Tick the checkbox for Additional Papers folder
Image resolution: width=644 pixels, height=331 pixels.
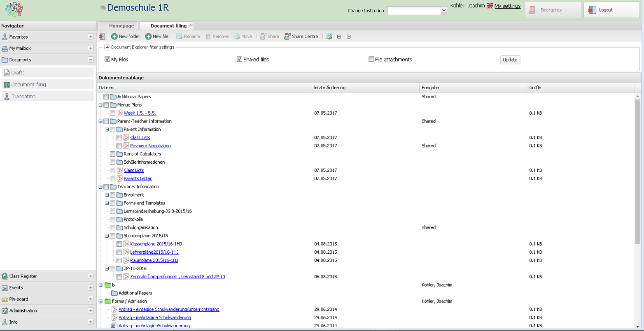coord(106,97)
